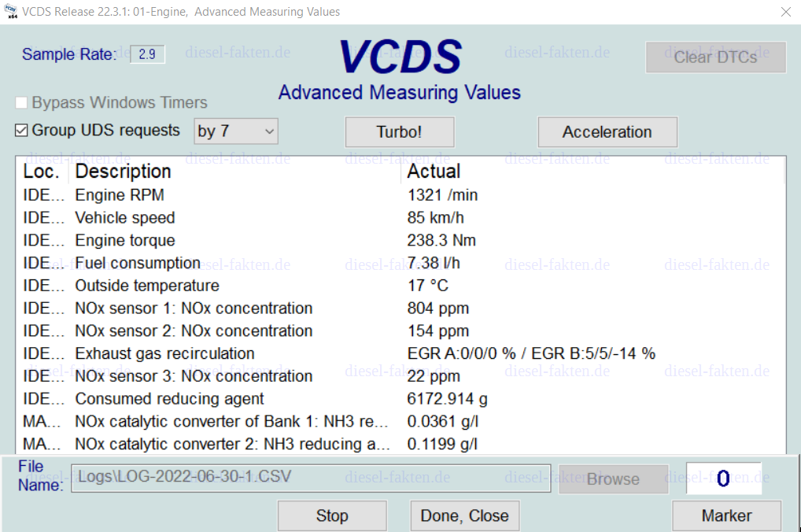Click the 804 ppm value
The height and width of the screenshot is (532, 801).
437,308
